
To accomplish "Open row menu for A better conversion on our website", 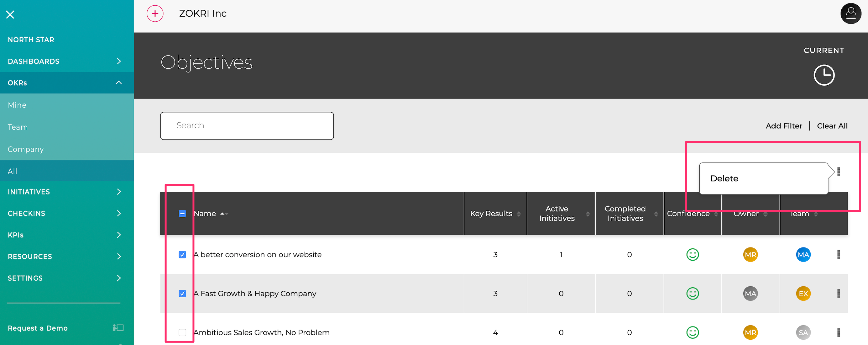I will point(839,255).
